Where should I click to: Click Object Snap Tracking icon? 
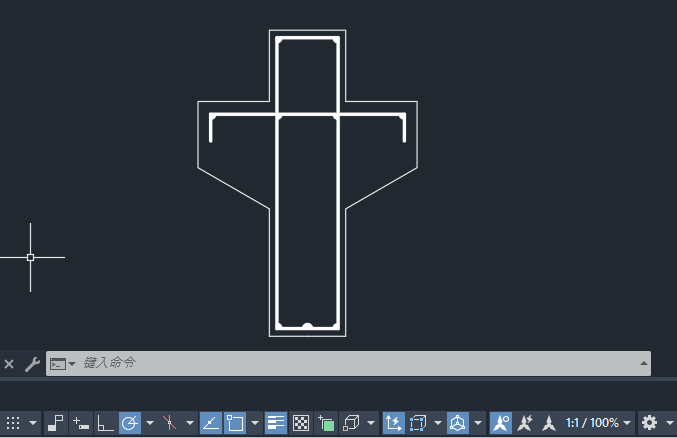(x=211, y=423)
